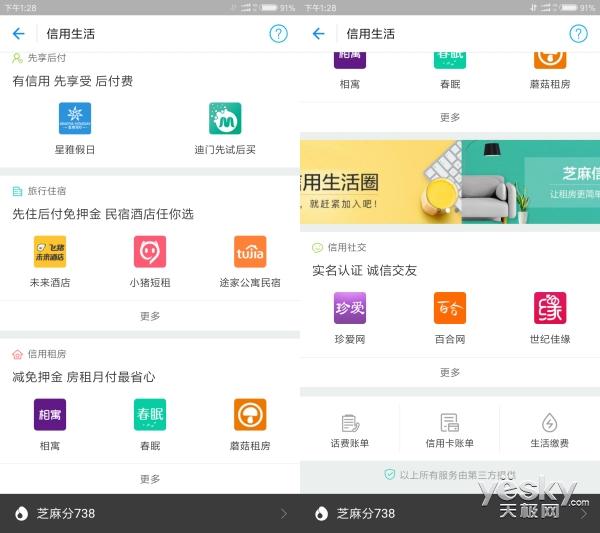600x533 pixels.
Task: Open 信用卡账单 credit card bill
Action: click(450, 429)
